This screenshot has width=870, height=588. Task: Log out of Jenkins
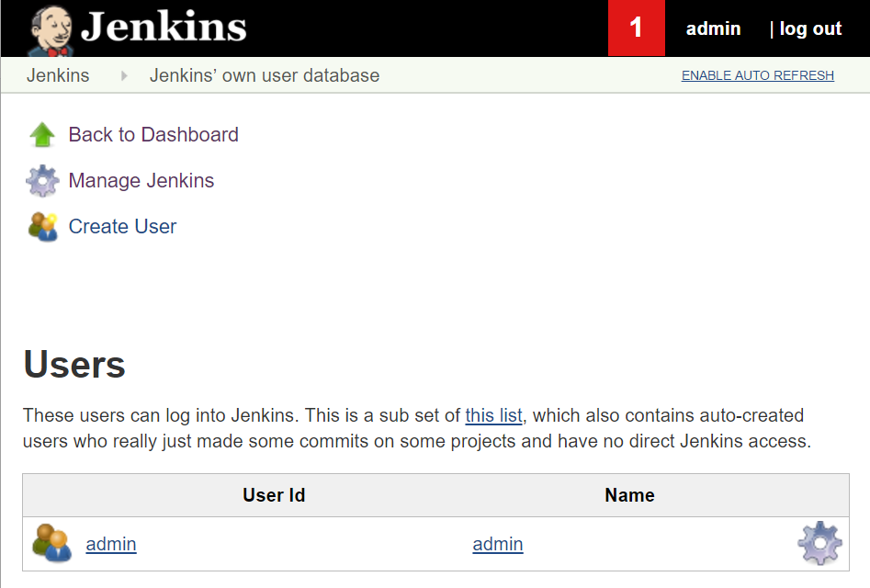click(x=810, y=28)
